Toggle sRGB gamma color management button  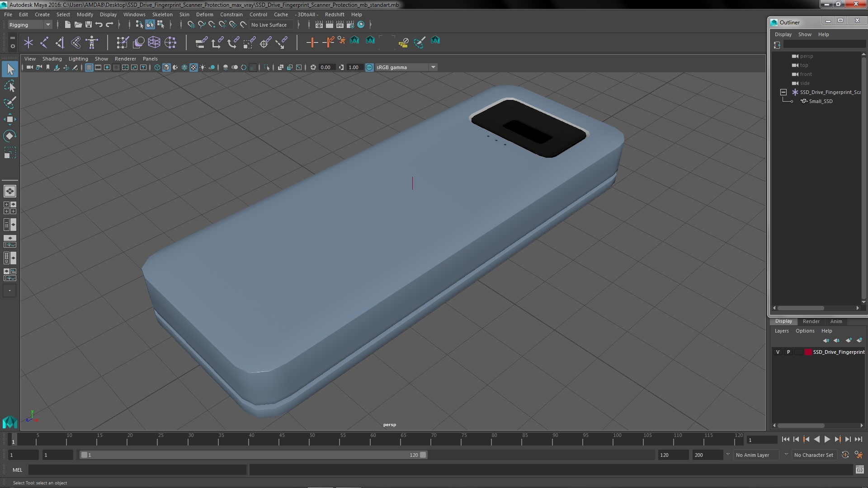(x=369, y=67)
